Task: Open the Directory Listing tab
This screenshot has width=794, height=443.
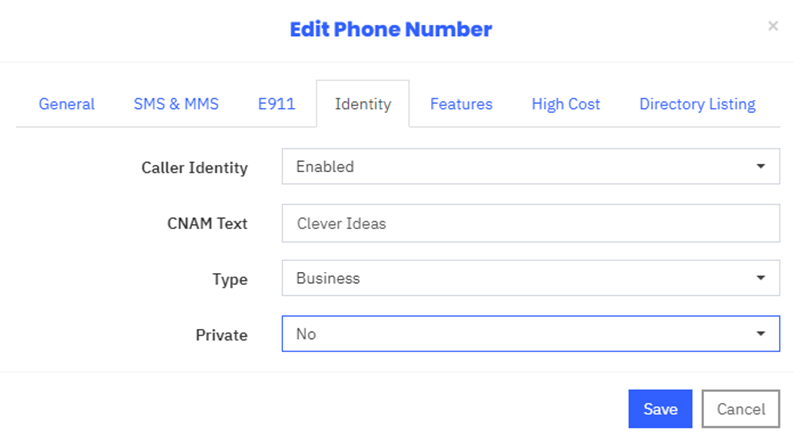Action: click(x=697, y=104)
